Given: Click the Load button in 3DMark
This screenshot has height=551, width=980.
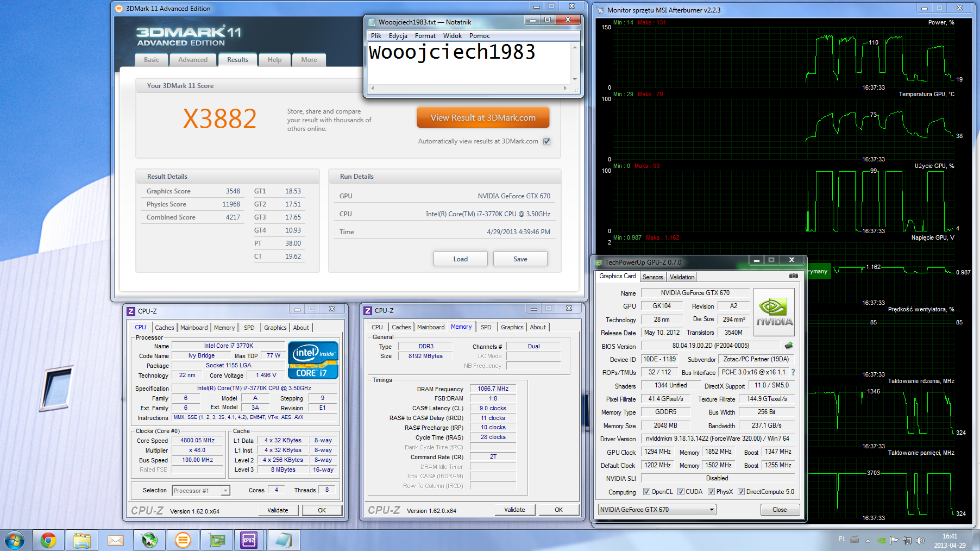Looking at the screenshot, I should click(461, 259).
